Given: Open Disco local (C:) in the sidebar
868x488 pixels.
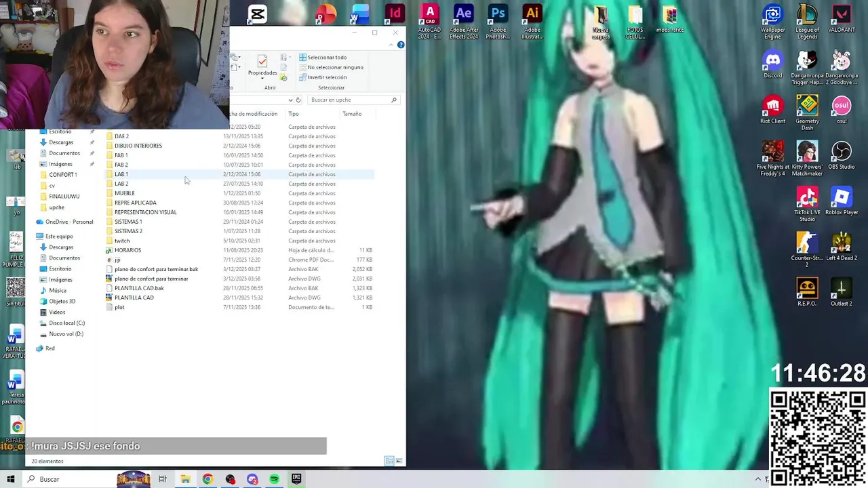Looking at the screenshot, I should (x=62, y=323).
